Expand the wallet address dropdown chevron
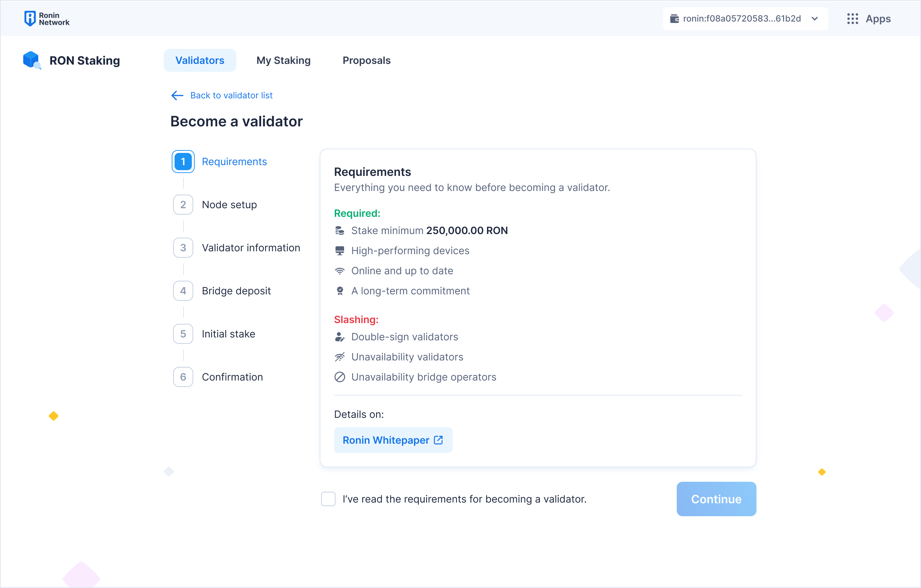This screenshot has width=921, height=588. (815, 18)
